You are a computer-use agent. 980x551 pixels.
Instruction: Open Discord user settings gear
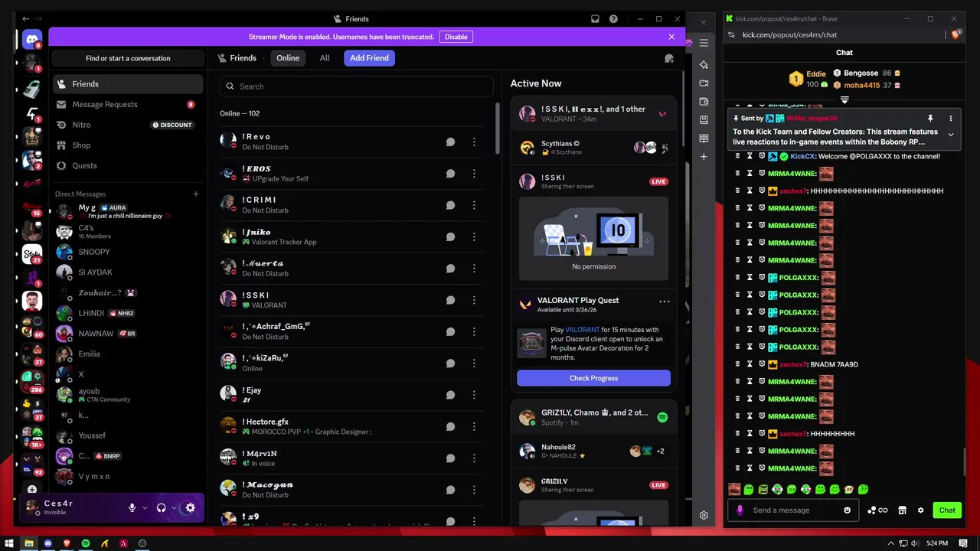tap(190, 507)
